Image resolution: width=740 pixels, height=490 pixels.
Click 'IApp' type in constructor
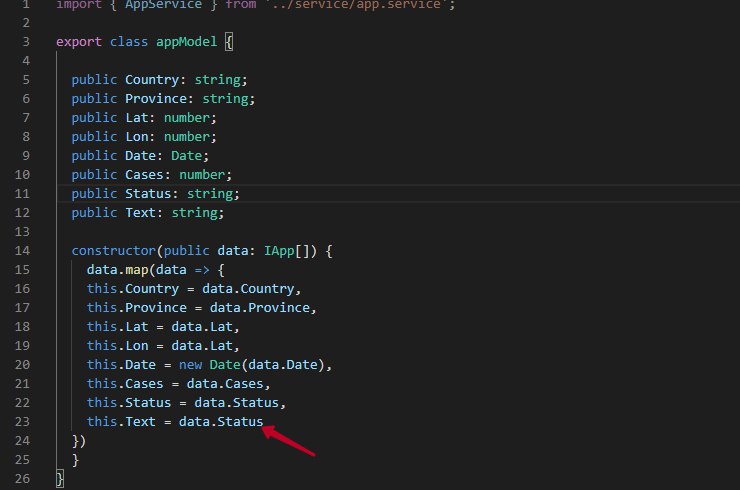279,251
